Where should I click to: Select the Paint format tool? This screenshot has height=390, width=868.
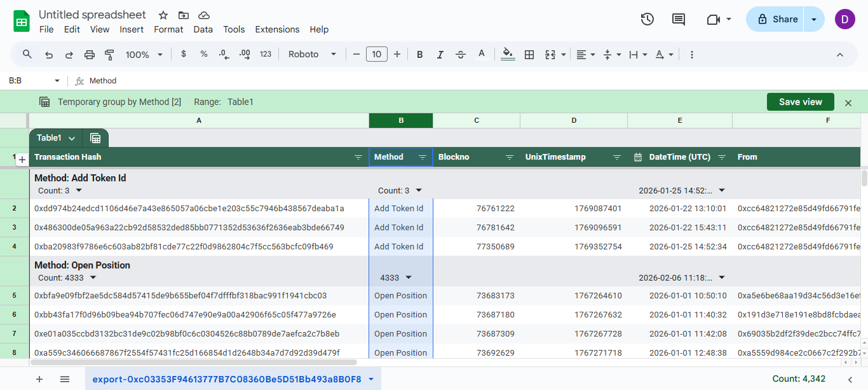tap(109, 54)
